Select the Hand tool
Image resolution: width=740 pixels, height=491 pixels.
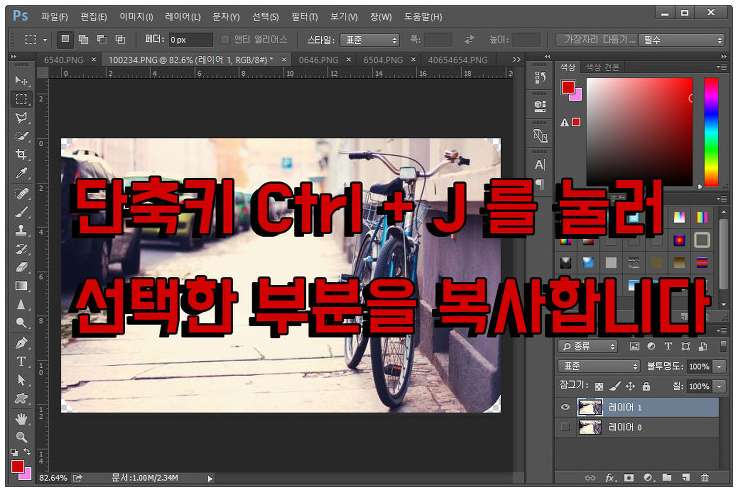21,419
